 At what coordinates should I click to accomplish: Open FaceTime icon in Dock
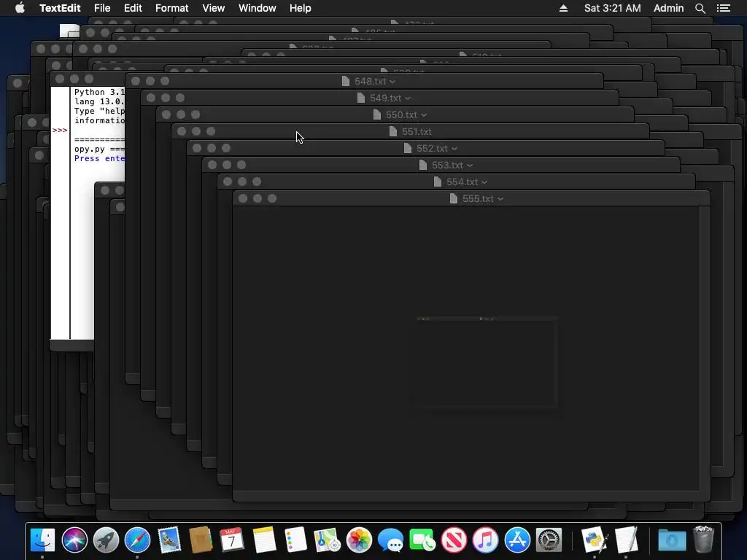422,540
